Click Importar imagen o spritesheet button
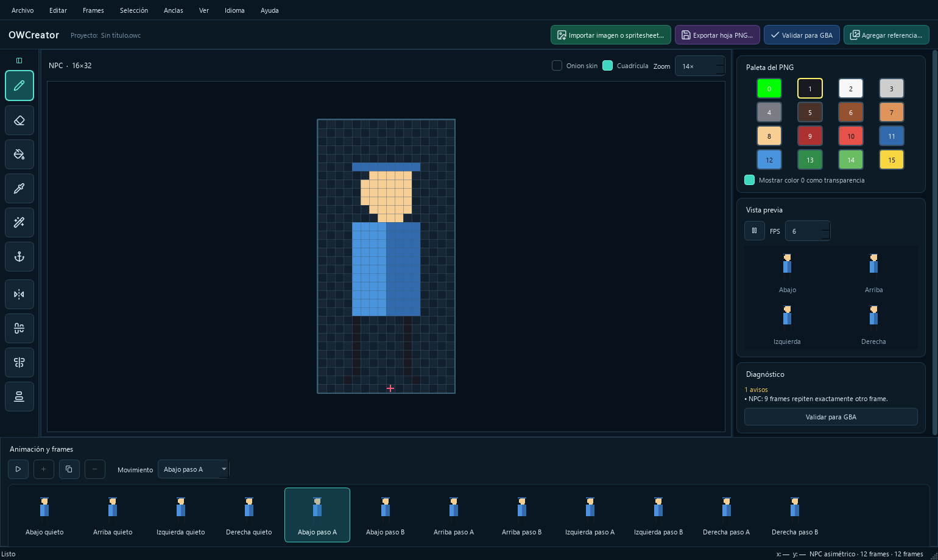The height and width of the screenshot is (560, 938). click(x=611, y=35)
